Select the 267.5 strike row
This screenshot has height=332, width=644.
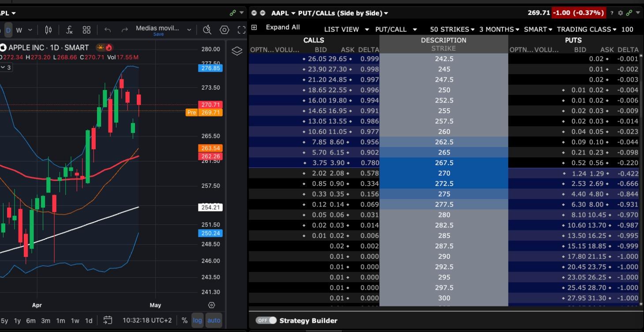444,163
